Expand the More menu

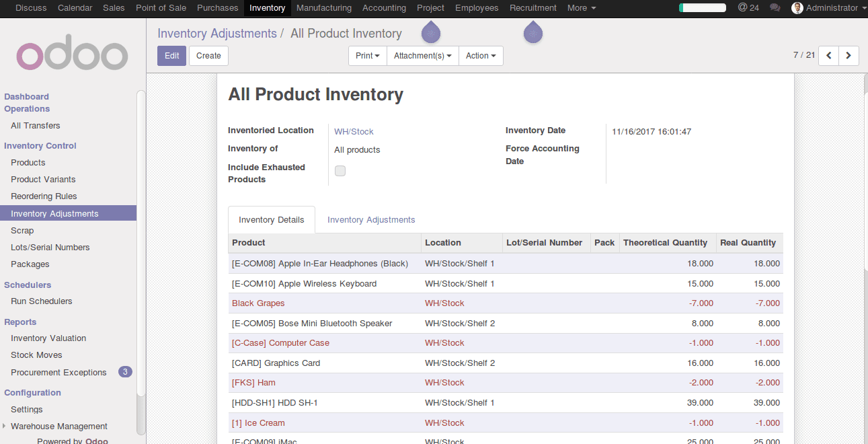coord(582,8)
